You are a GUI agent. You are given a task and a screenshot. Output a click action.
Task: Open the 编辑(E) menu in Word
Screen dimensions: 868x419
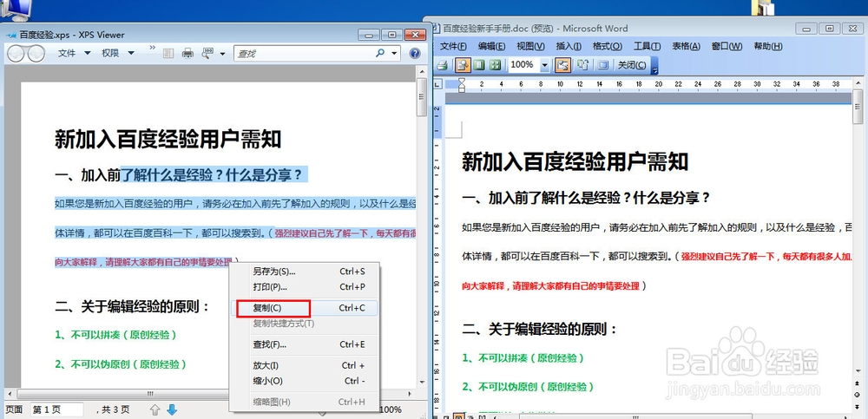tap(491, 46)
